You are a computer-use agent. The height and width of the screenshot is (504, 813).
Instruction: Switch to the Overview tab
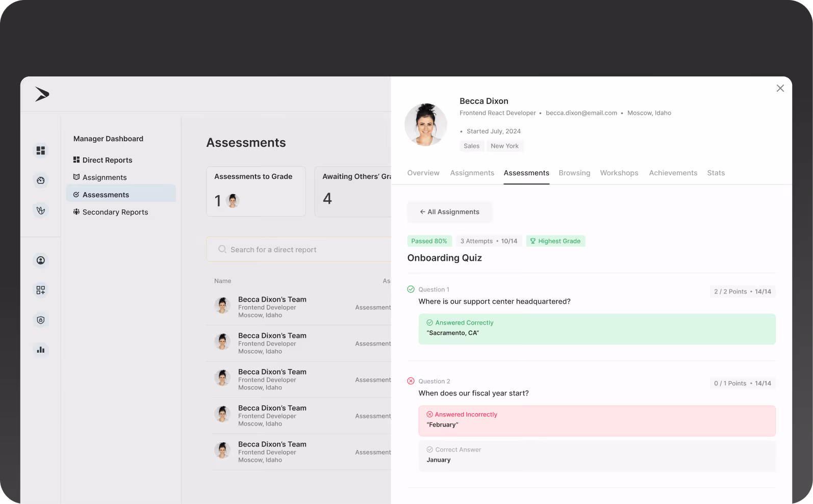423,173
